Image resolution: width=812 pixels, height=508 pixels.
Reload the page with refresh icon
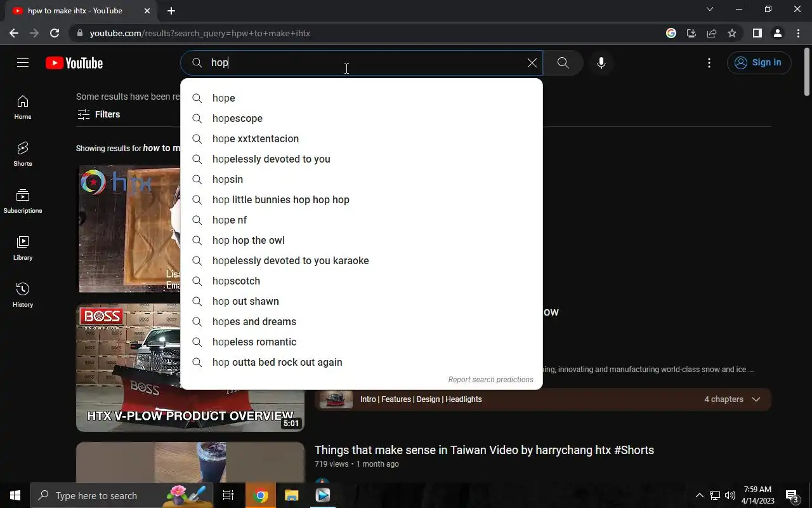point(55,33)
